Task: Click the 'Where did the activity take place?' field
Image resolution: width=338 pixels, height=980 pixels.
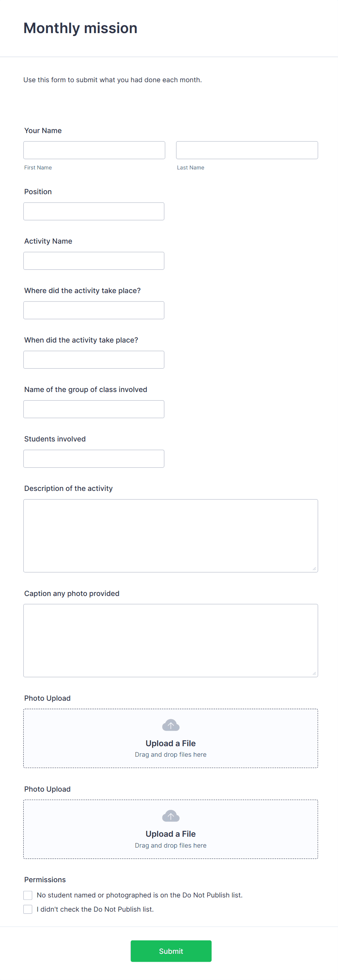Action: pyautogui.click(x=94, y=310)
